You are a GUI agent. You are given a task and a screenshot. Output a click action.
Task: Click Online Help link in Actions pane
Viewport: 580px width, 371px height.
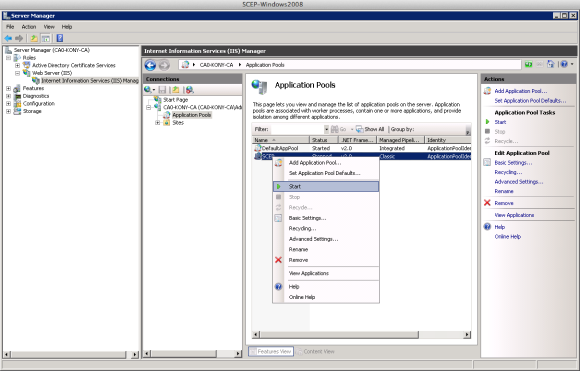pos(508,236)
